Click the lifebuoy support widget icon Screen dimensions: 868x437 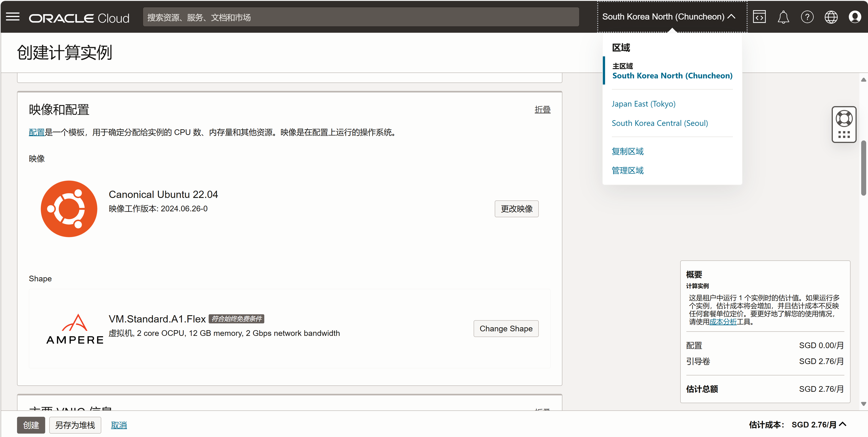[x=844, y=118]
